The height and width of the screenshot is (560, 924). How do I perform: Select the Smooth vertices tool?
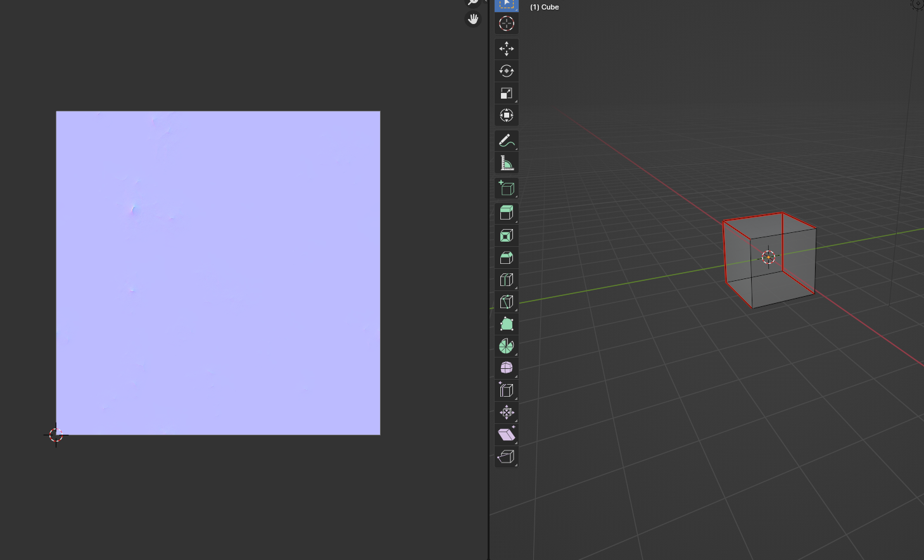point(506,368)
